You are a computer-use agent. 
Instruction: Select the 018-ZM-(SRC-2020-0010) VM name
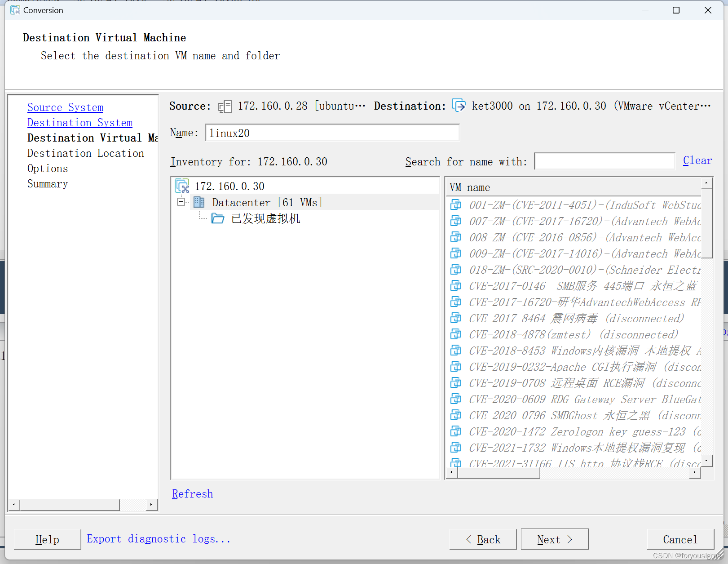pyautogui.click(x=585, y=270)
